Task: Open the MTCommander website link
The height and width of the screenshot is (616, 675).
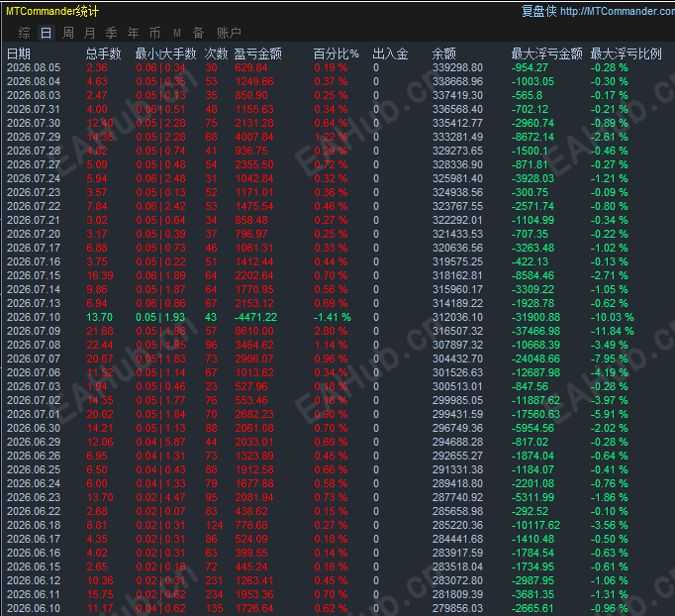Action: [x=618, y=11]
